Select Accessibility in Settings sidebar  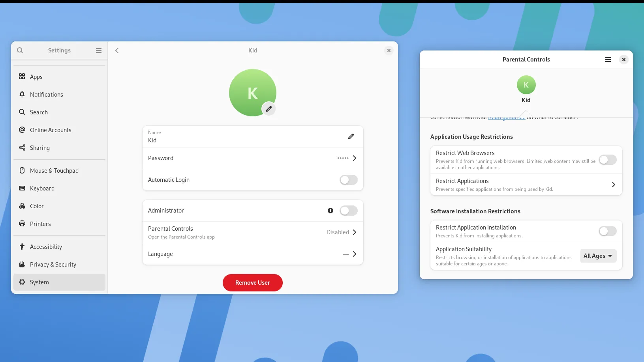(59, 246)
